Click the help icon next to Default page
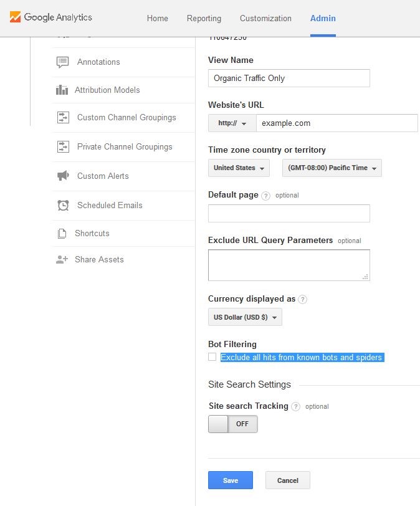The image size is (420, 506). tap(265, 196)
